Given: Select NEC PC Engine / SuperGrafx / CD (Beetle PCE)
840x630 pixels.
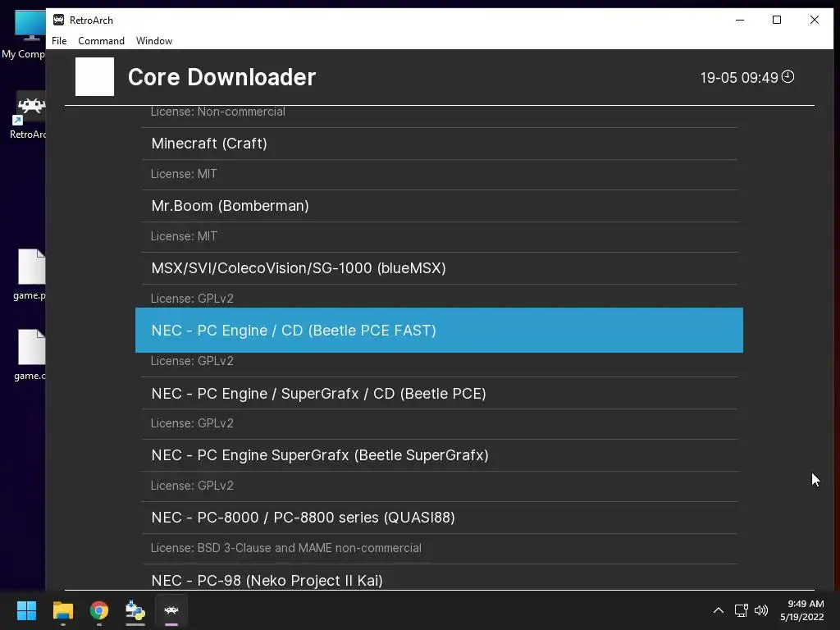Looking at the screenshot, I should [440, 393].
